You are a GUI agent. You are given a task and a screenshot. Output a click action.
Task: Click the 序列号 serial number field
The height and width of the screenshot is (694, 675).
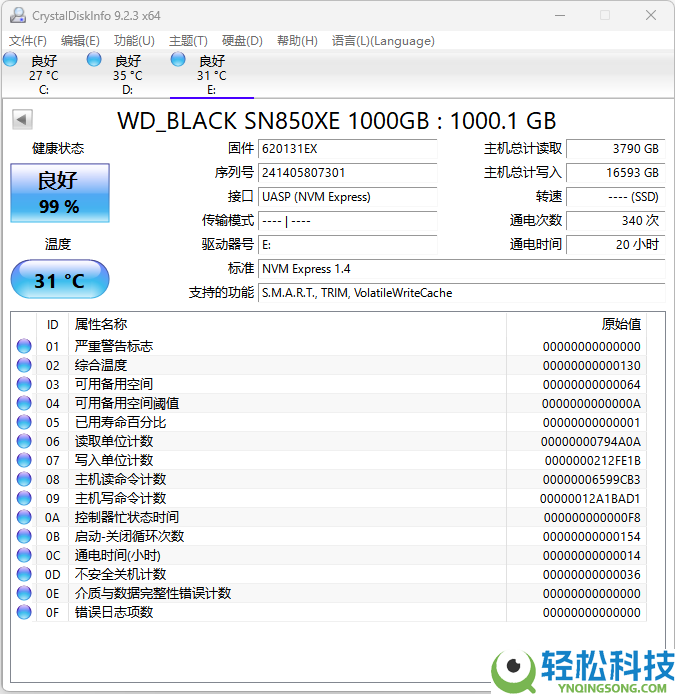347,173
